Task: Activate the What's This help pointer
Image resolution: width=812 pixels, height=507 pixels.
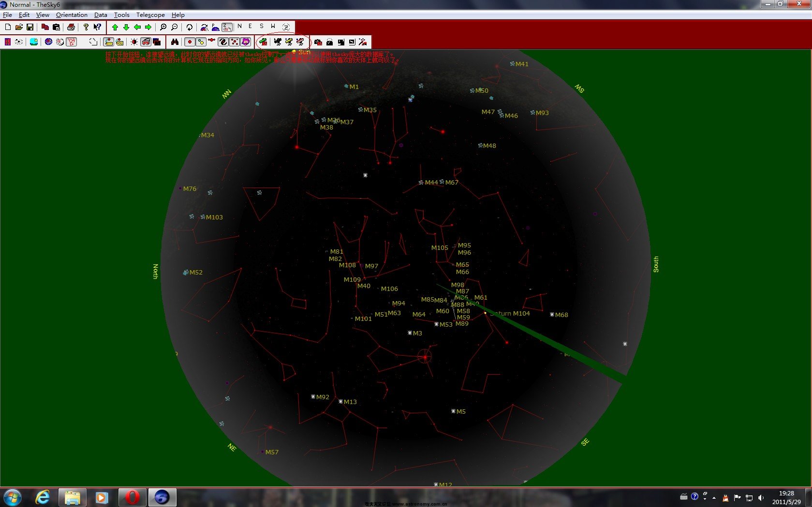Action: tap(97, 27)
